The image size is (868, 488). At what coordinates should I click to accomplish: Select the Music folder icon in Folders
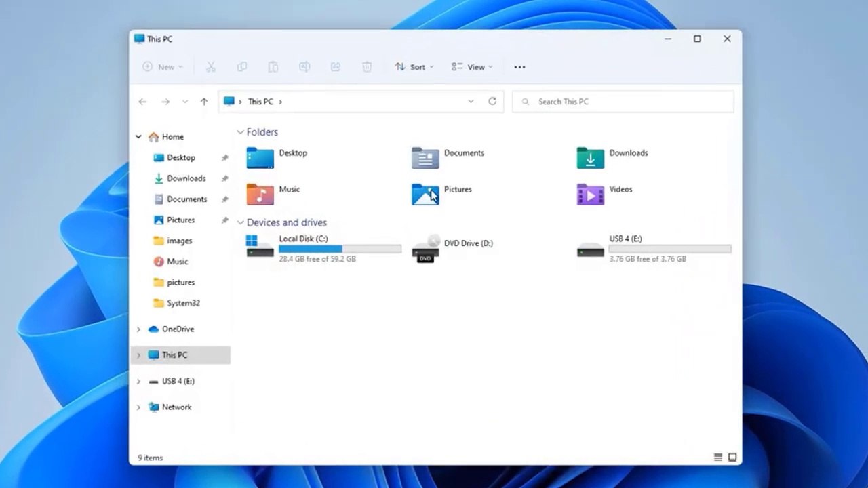260,195
